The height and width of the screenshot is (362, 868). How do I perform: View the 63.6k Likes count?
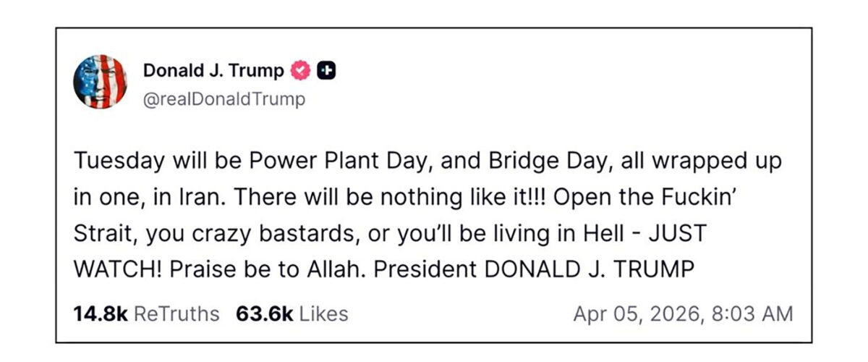tap(264, 314)
